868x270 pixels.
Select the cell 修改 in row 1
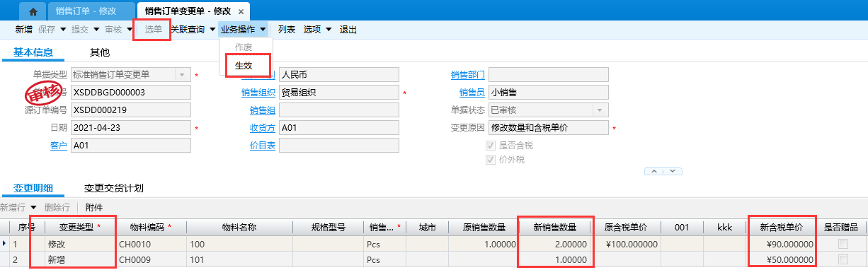(x=81, y=244)
